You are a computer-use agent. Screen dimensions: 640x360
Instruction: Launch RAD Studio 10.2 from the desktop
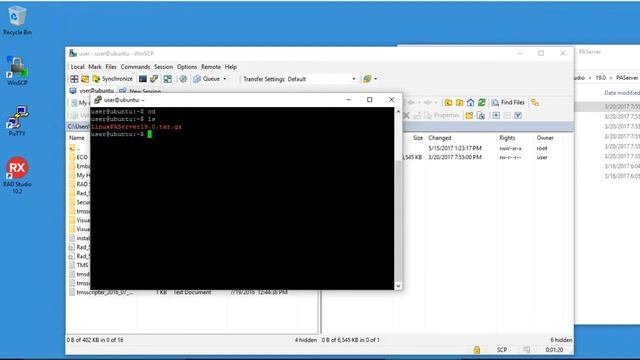tap(17, 175)
